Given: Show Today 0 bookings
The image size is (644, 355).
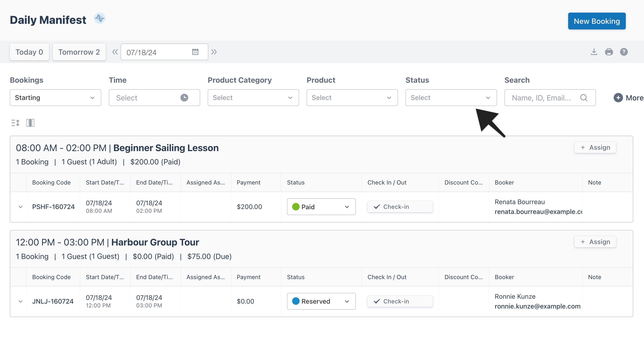Looking at the screenshot, I should [x=29, y=52].
